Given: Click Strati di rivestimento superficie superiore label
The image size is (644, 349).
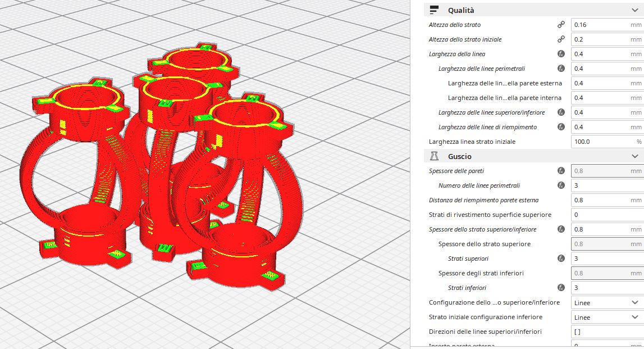Looking at the screenshot, I should point(490,215).
